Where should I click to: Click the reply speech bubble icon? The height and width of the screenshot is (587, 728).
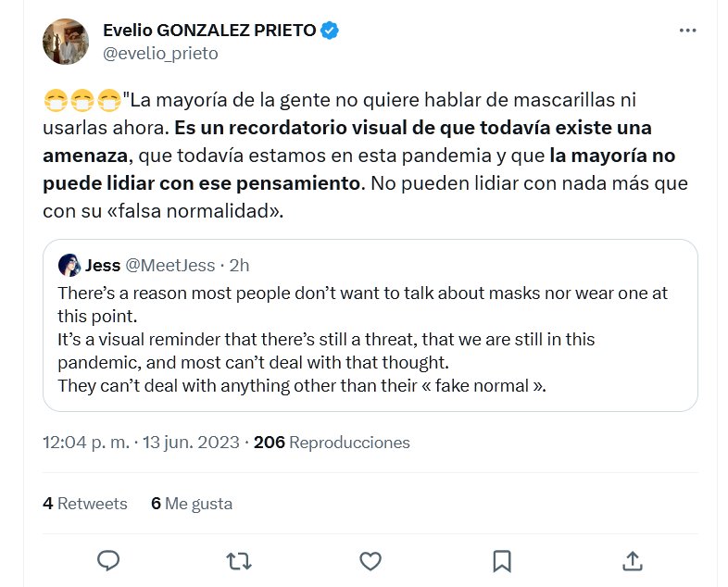click(x=109, y=560)
